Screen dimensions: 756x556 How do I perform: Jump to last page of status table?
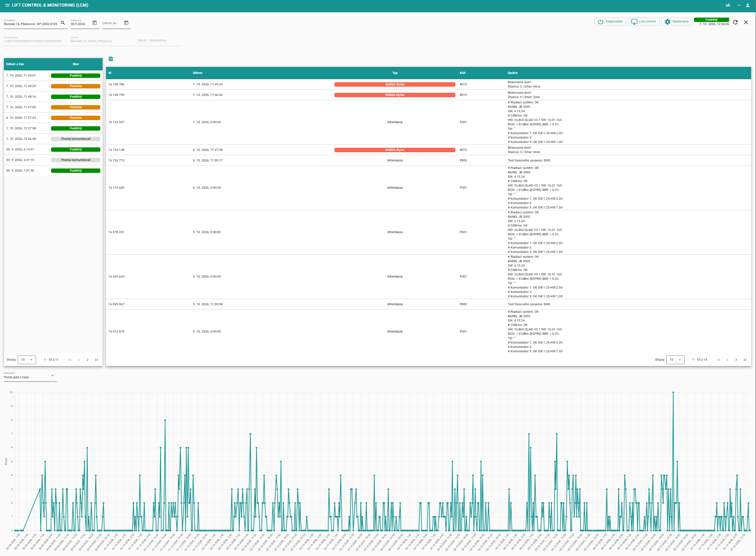click(96, 360)
